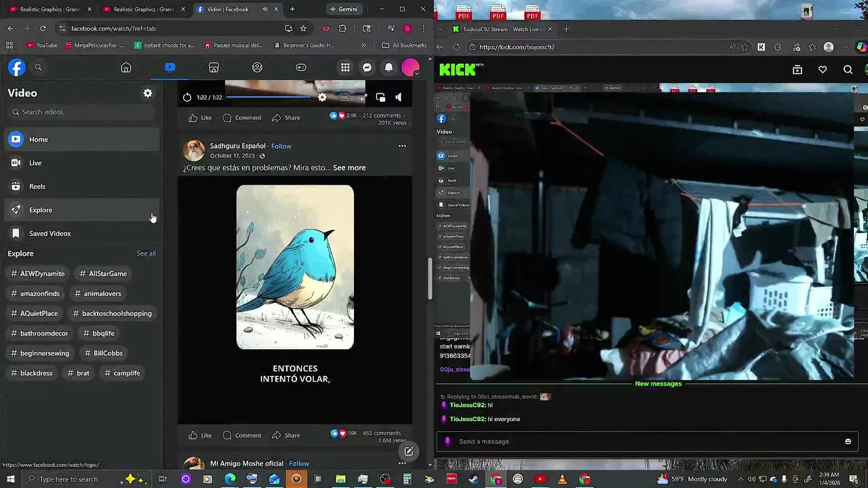
Task: Open video player quality settings gear
Action: pos(322,97)
